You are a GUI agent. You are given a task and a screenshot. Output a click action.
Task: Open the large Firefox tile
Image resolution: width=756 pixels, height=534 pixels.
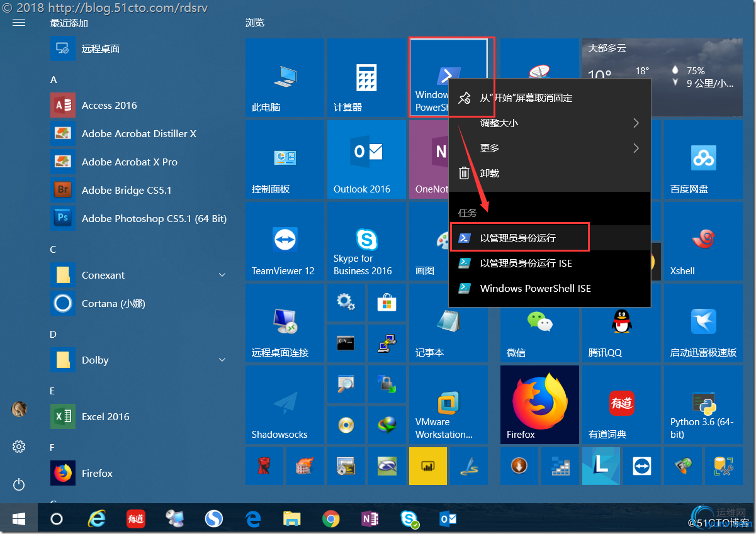(x=539, y=405)
